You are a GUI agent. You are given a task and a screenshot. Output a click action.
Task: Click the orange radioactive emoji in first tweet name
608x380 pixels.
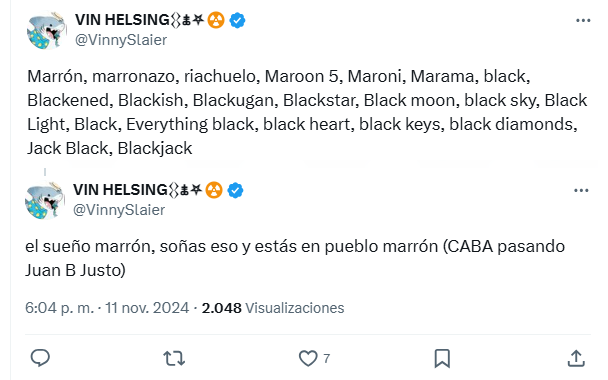coord(216,20)
